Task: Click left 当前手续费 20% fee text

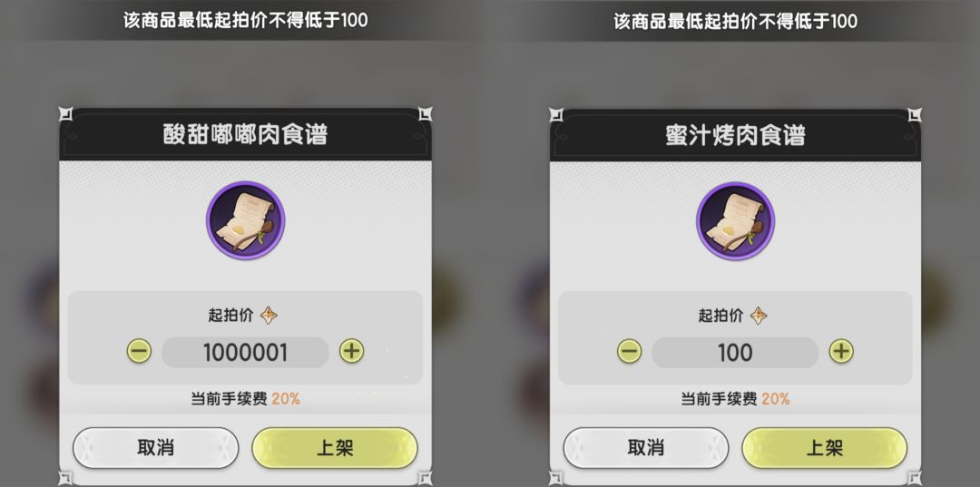Action: [x=245, y=398]
